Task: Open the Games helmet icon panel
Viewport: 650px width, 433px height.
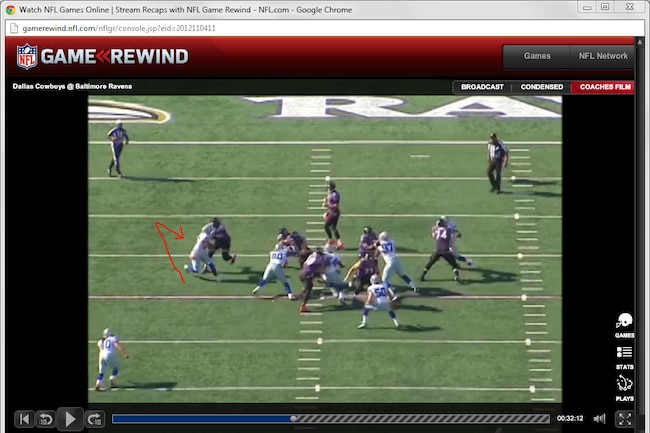Action: [x=624, y=325]
